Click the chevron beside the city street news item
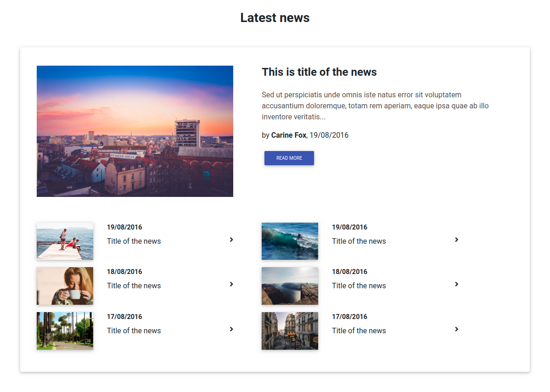 click(x=456, y=329)
